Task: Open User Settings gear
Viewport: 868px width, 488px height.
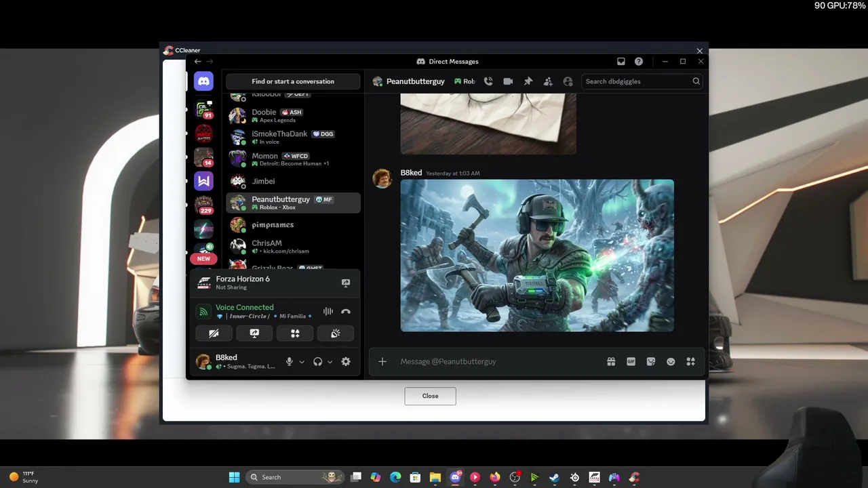Action: coord(346,362)
